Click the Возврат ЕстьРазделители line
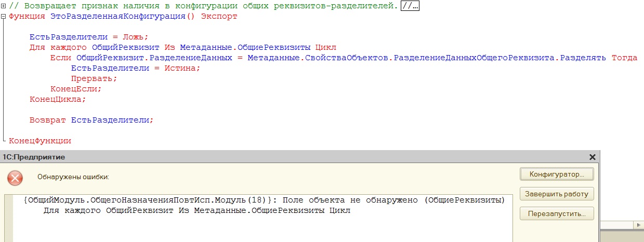The image size is (644, 242). 91,120
